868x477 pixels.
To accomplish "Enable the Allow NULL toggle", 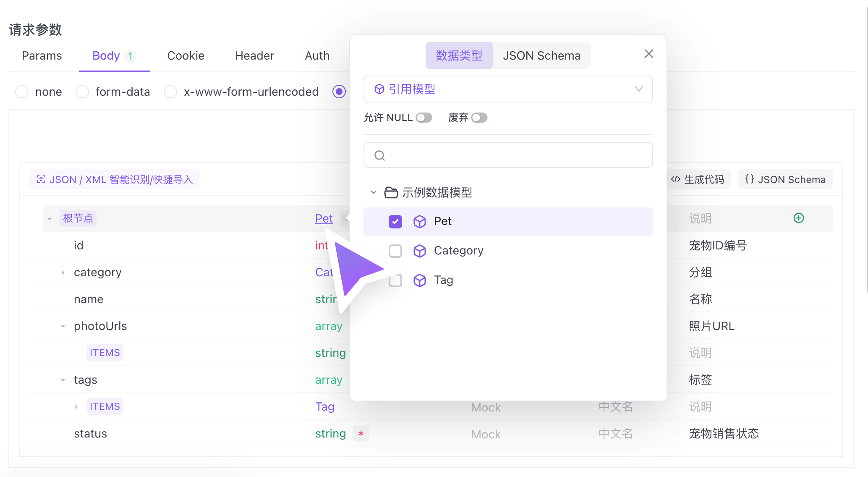I will click(x=424, y=118).
